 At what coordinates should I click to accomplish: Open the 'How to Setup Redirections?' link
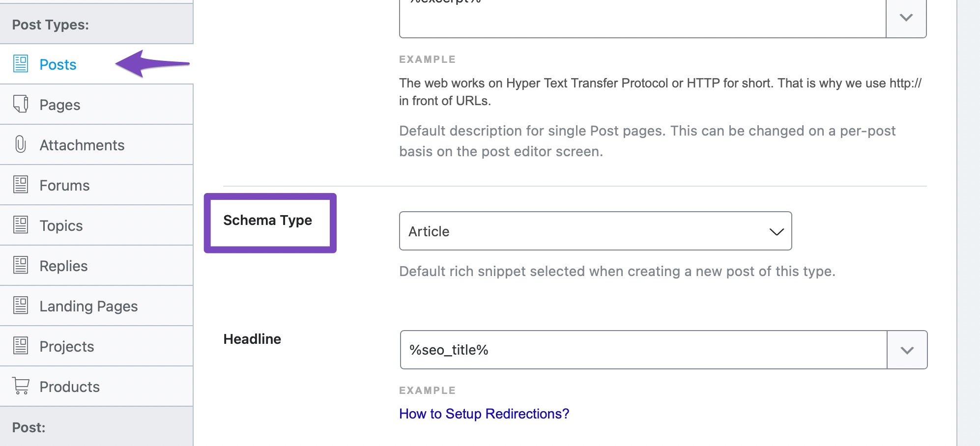pos(484,414)
